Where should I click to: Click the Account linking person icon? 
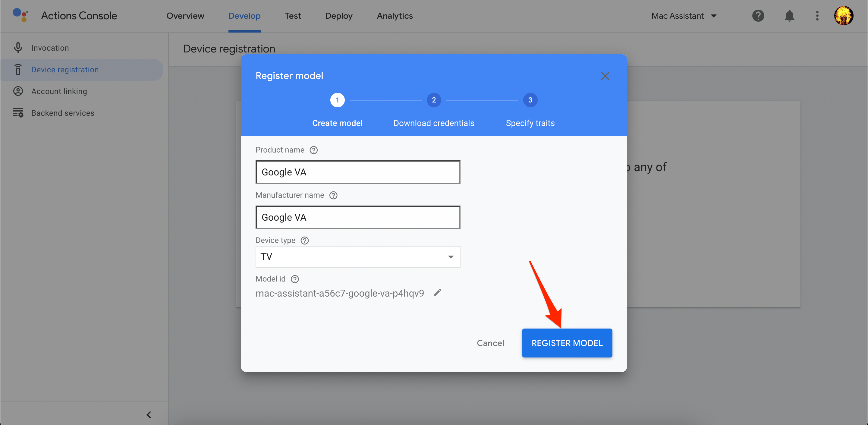[18, 91]
